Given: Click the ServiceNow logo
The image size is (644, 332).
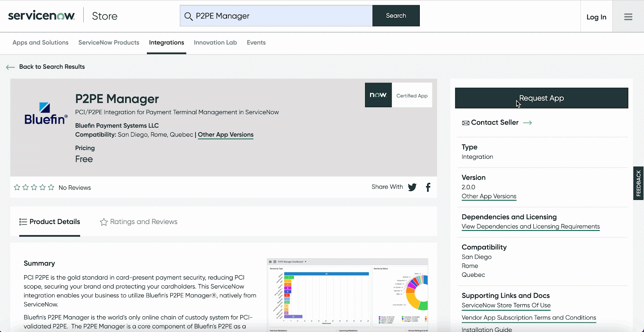Looking at the screenshot, I should [x=41, y=16].
